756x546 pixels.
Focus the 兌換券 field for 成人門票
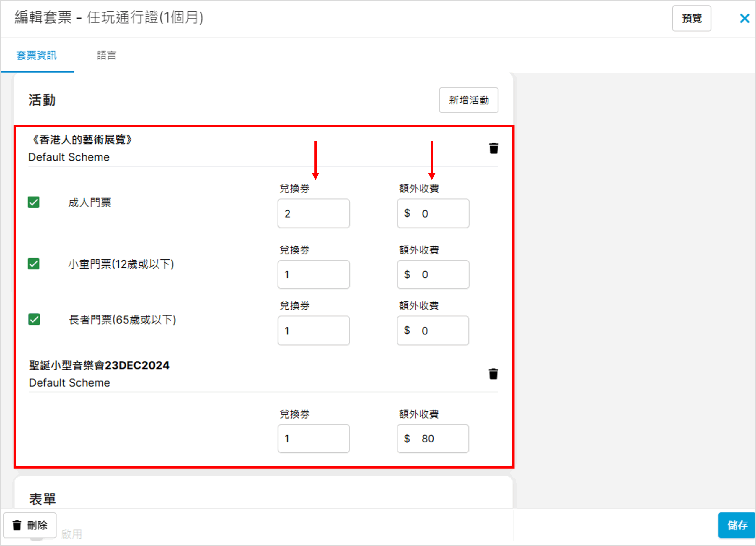[x=313, y=214]
